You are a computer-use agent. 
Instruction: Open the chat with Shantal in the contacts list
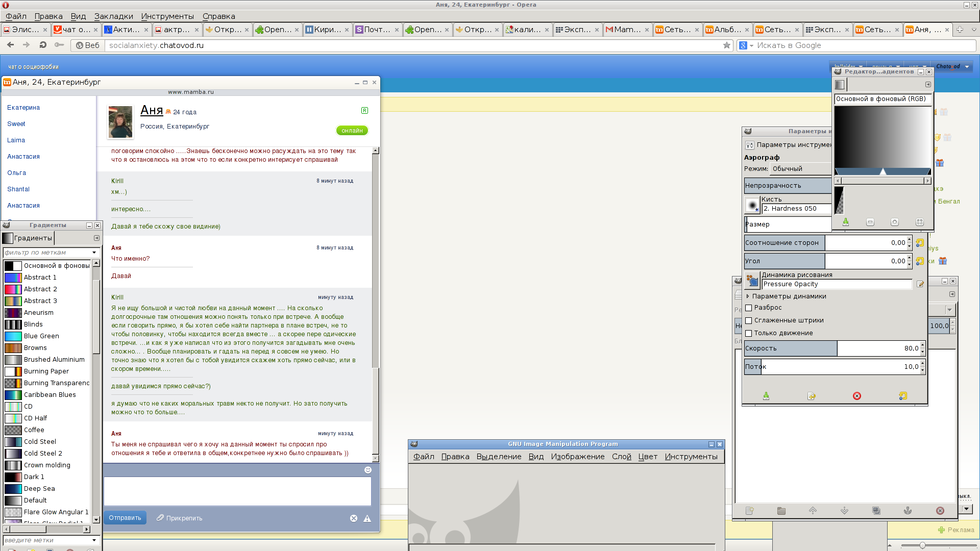pyautogui.click(x=18, y=189)
